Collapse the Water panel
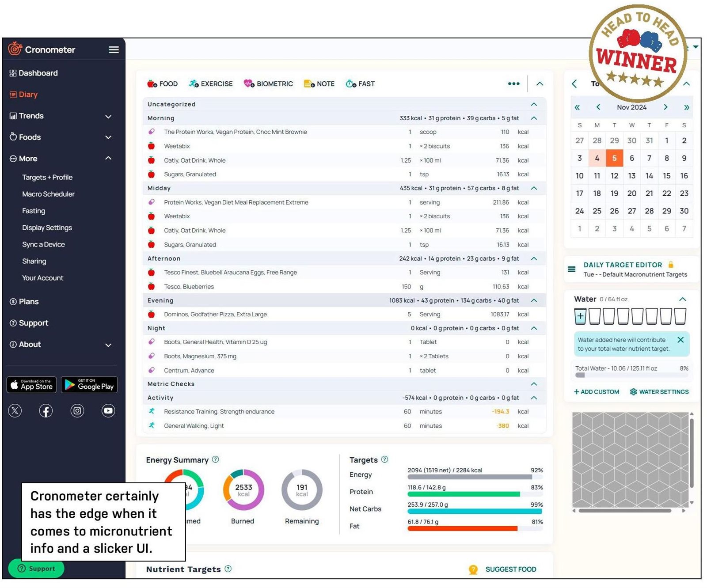707x588 pixels. pos(683,299)
